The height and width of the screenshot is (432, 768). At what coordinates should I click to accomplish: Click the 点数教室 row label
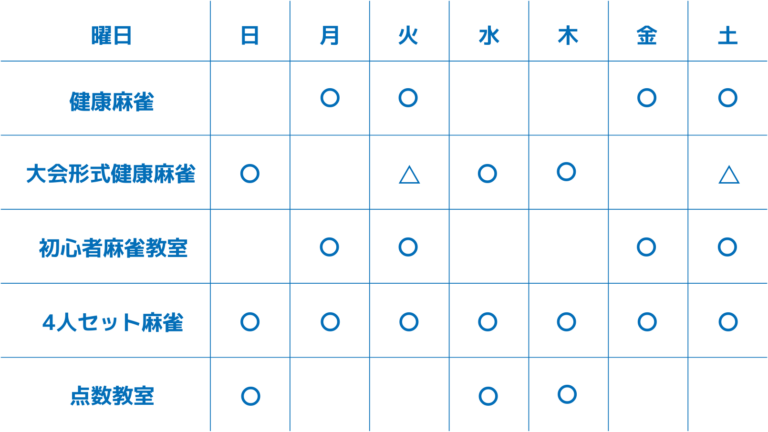point(111,396)
